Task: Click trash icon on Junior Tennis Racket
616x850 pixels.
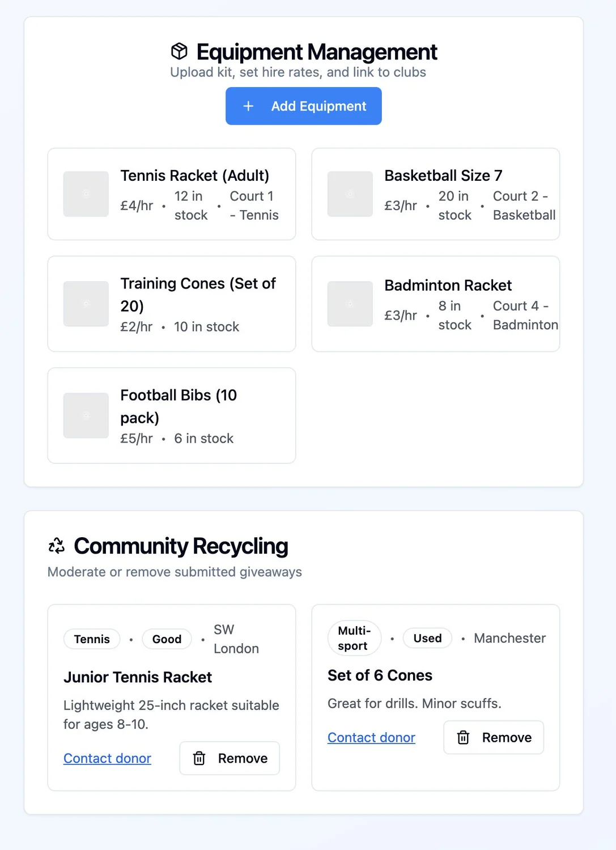Action: [x=199, y=758]
